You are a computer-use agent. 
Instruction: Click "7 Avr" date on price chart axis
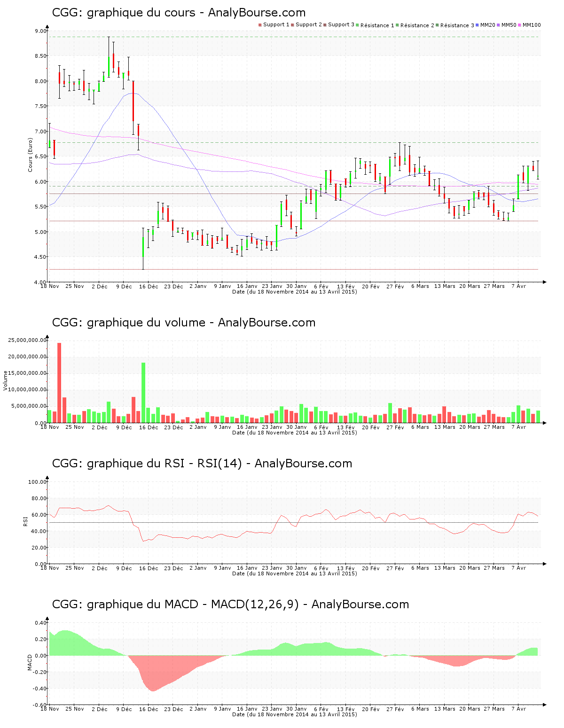pos(518,286)
